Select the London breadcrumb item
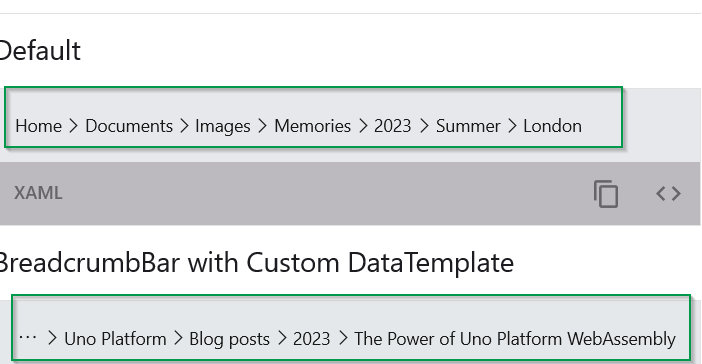Viewport: 702px width, 364px height. pos(552,126)
